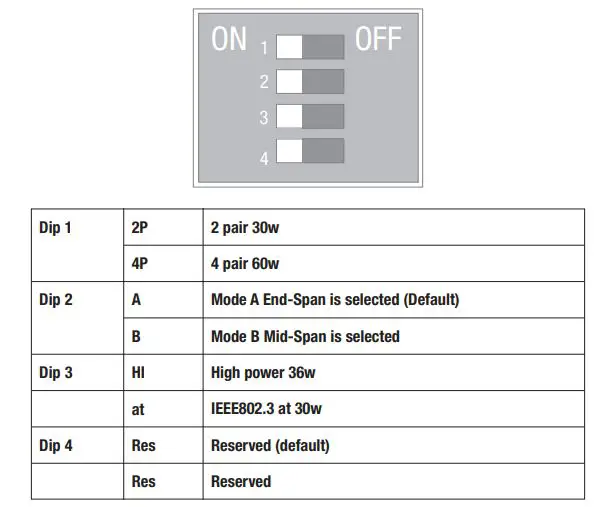Screen dimensions: 608x507
Task: Select "Mode B Mid-Span is selected" text
Action: pyautogui.click(x=305, y=336)
